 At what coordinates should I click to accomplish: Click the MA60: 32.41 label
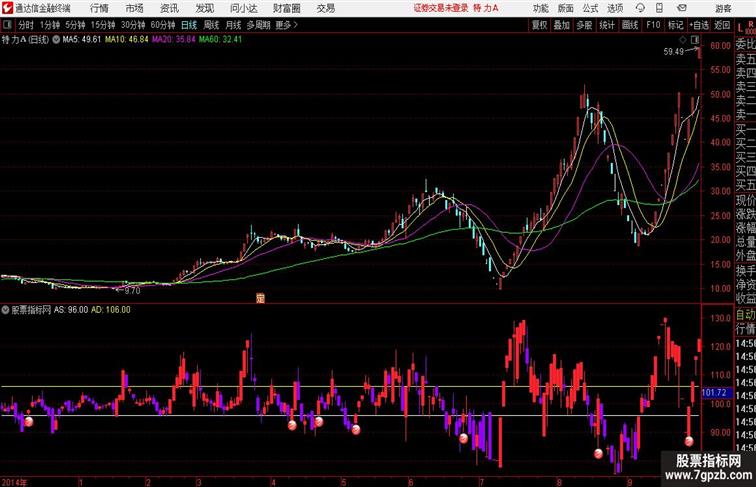click(220, 40)
